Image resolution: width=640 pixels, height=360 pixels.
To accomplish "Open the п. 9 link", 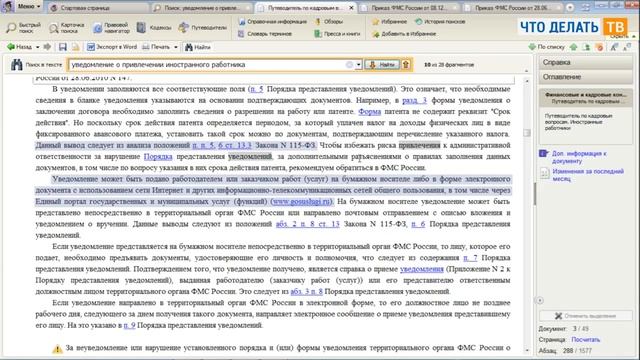I will coord(129,325).
